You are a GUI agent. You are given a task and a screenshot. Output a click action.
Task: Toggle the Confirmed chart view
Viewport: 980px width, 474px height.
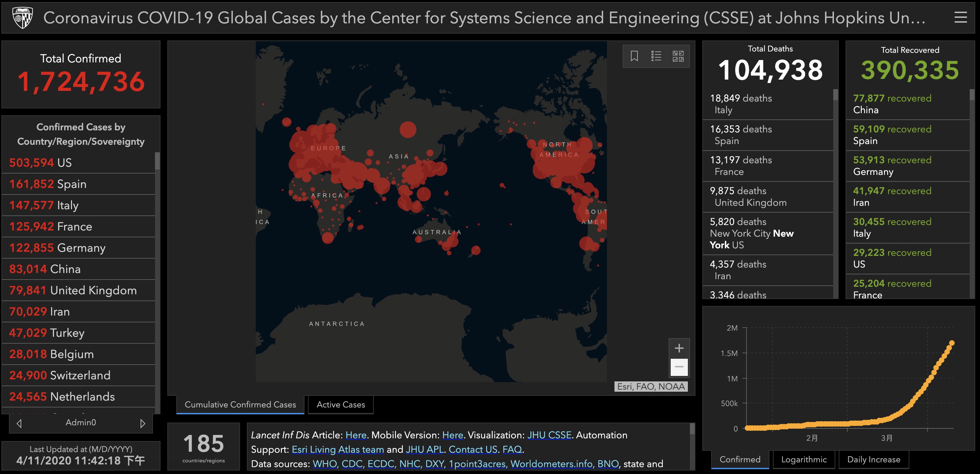pyautogui.click(x=734, y=462)
